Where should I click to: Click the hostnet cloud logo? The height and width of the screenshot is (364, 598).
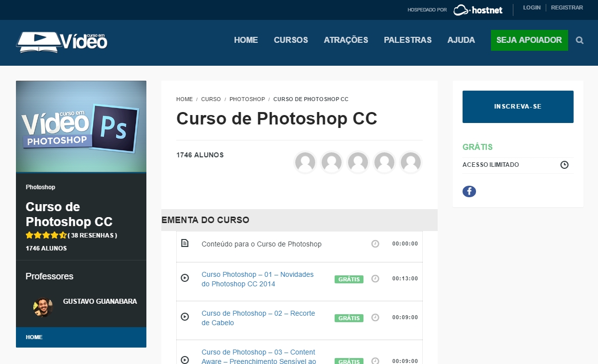click(x=478, y=10)
